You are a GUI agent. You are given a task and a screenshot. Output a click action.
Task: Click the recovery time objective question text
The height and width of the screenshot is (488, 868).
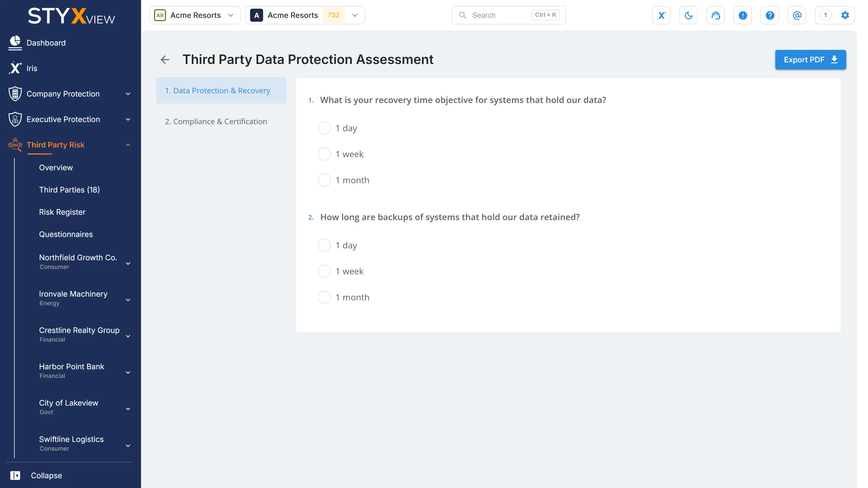point(463,100)
